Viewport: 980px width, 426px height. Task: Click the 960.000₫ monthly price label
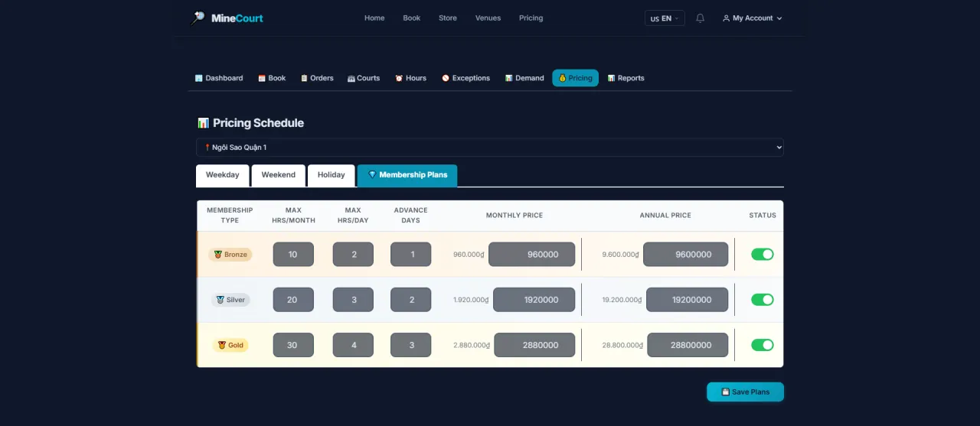click(469, 255)
